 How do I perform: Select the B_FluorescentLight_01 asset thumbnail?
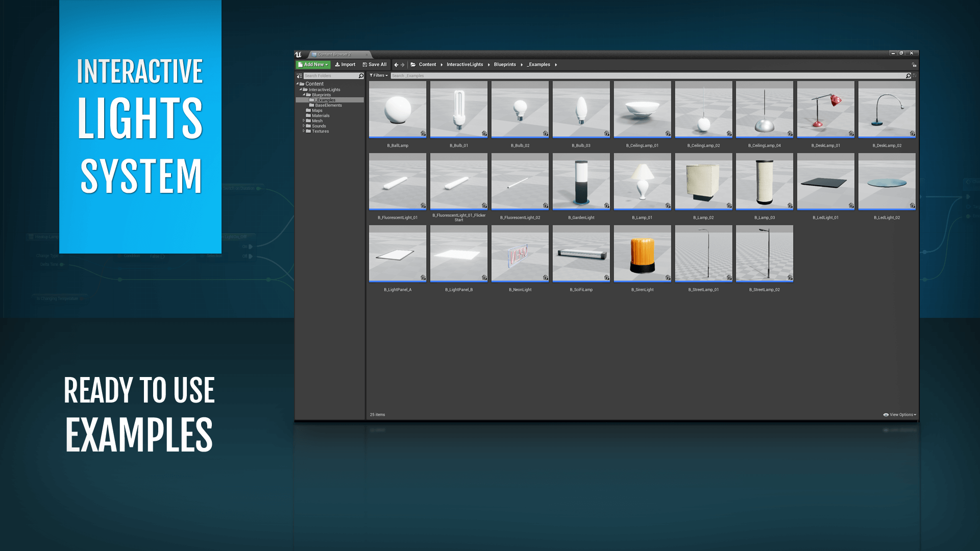[398, 181]
